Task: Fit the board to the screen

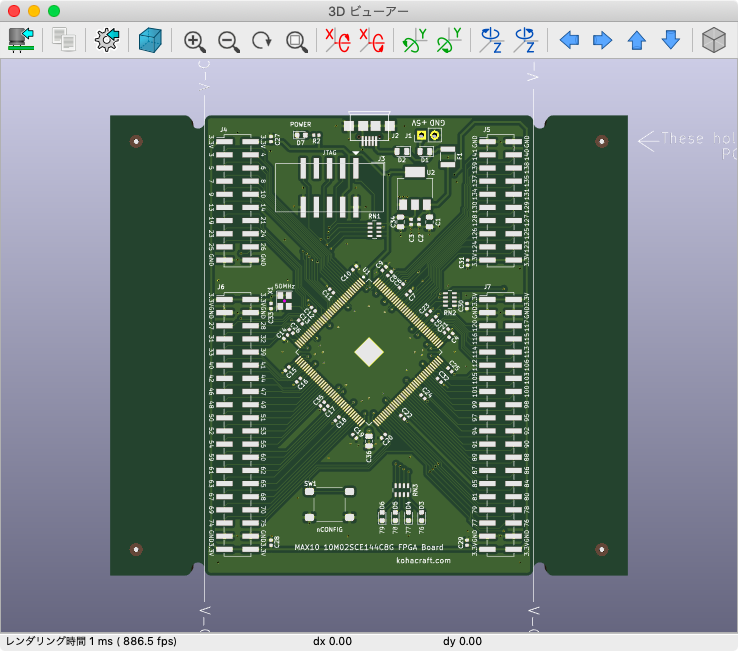Action: 296,40
